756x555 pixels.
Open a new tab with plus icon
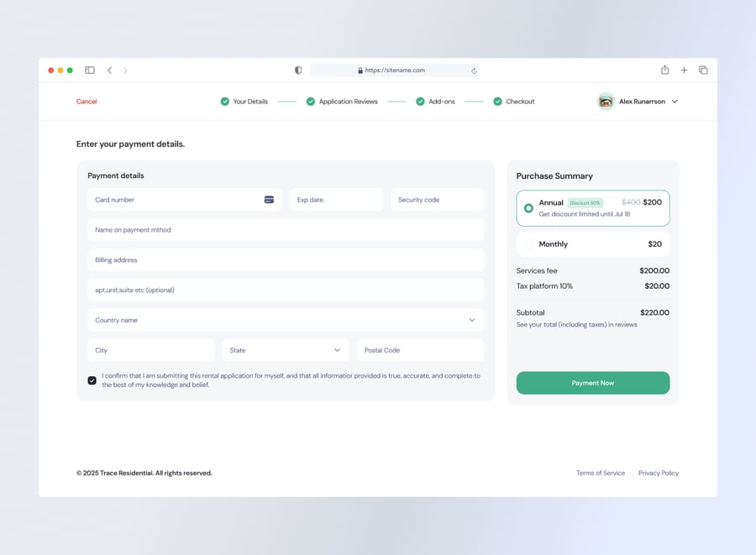[x=684, y=71]
